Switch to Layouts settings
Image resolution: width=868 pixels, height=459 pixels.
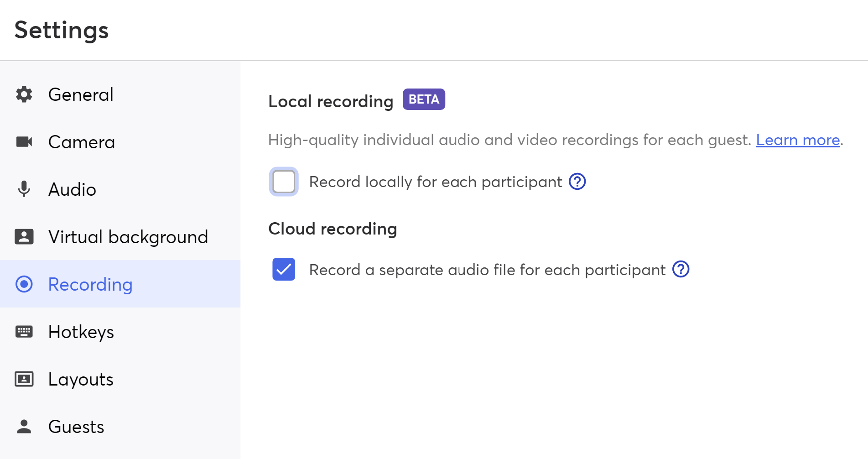coord(120,379)
